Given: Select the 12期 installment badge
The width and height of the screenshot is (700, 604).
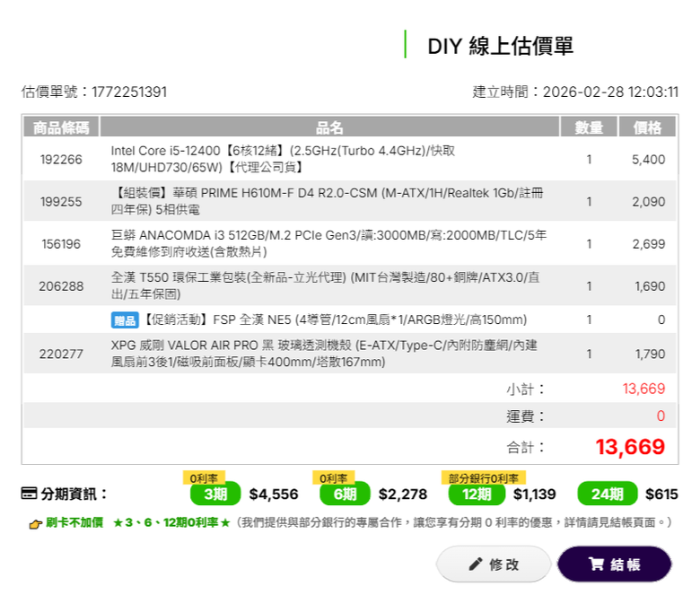Looking at the screenshot, I should [477, 494].
